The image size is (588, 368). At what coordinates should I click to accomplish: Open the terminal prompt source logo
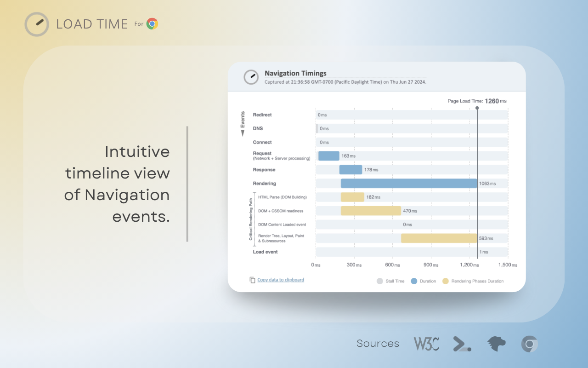[462, 344]
